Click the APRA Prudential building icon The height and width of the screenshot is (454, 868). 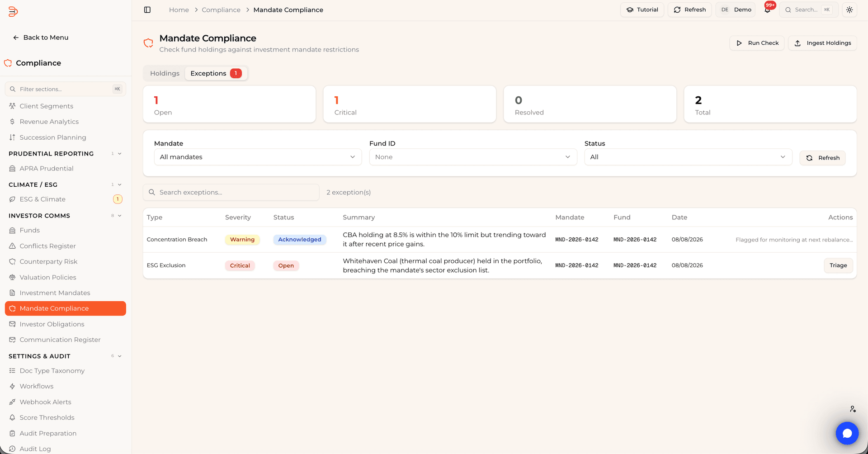[12, 169]
